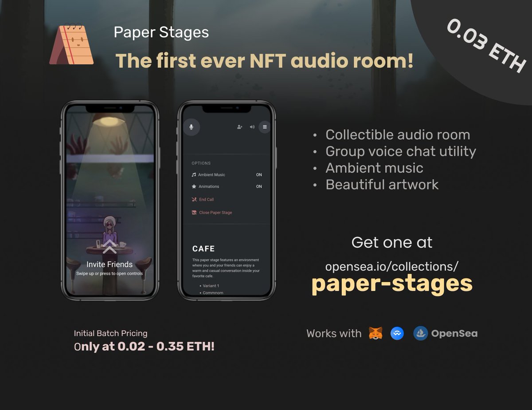Click 'Initial Batch Pricing' label
The width and height of the screenshot is (532, 410).
coord(111,333)
